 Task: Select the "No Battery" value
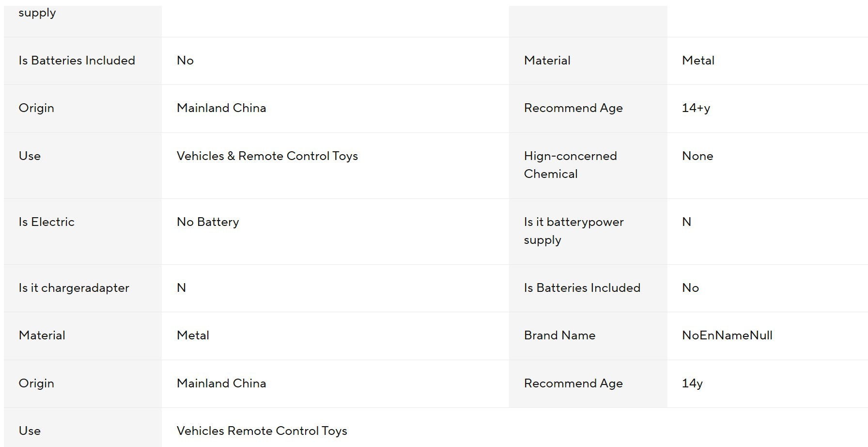pyautogui.click(x=208, y=222)
